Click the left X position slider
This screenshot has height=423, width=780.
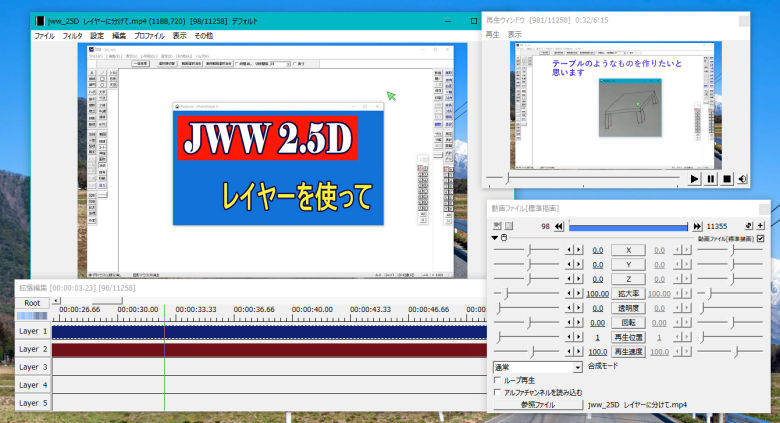pos(527,250)
